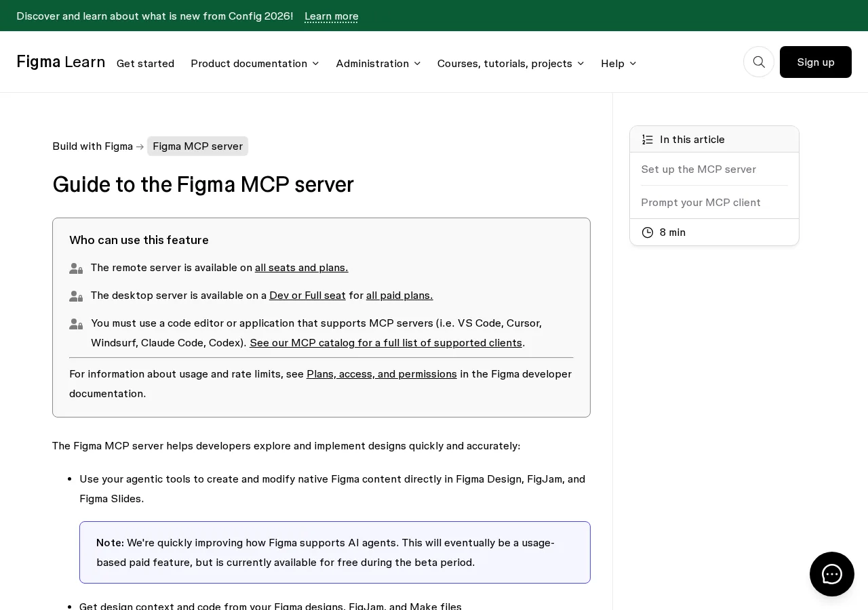Click the Figma Learn logo
Screen dimensions: 868x610
61,62
